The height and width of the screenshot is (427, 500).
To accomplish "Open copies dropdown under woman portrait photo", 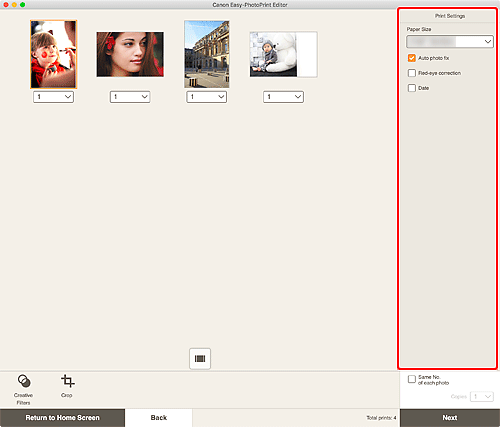I will (130, 97).
